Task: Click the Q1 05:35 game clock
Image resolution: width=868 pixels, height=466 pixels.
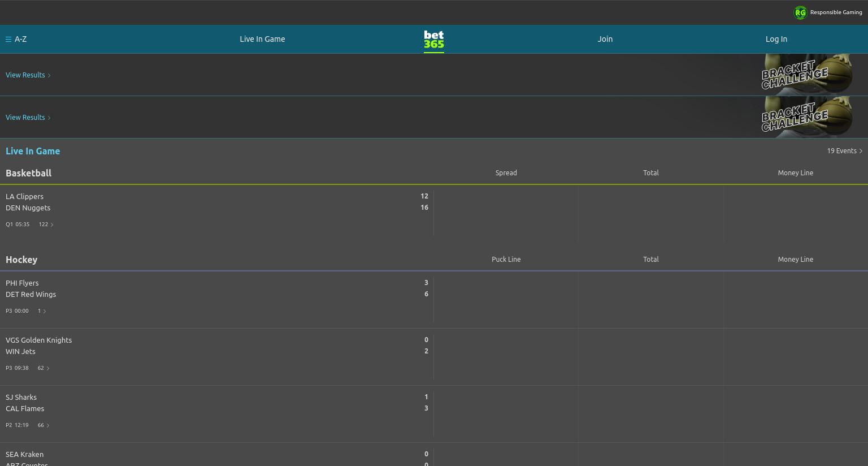Action: coord(18,225)
